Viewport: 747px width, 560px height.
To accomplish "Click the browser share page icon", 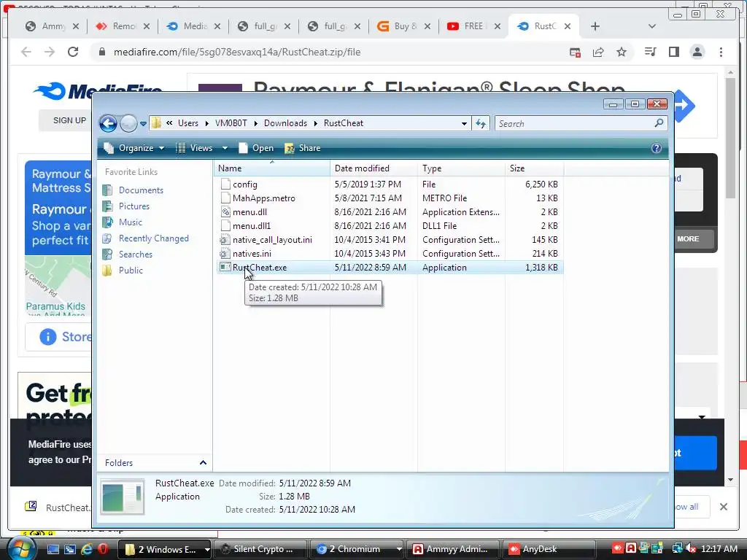I will point(598,52).
